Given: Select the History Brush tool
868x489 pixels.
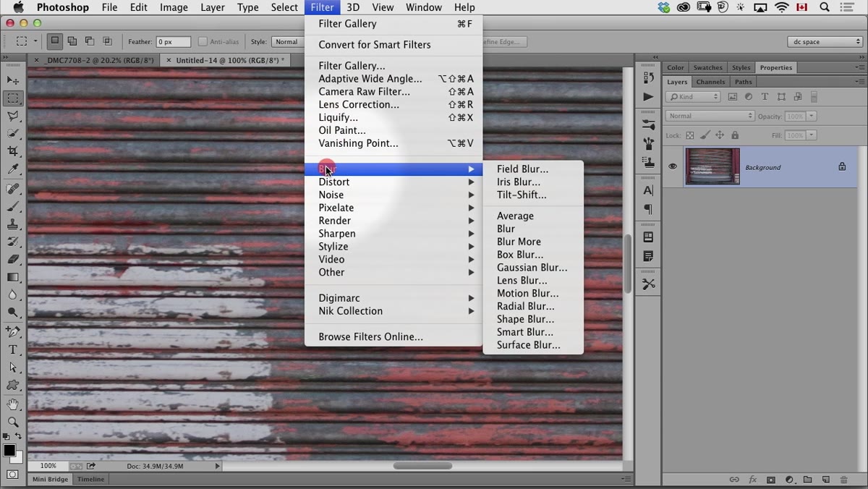Looking at the screenshot, I should [x=13, y=242].
